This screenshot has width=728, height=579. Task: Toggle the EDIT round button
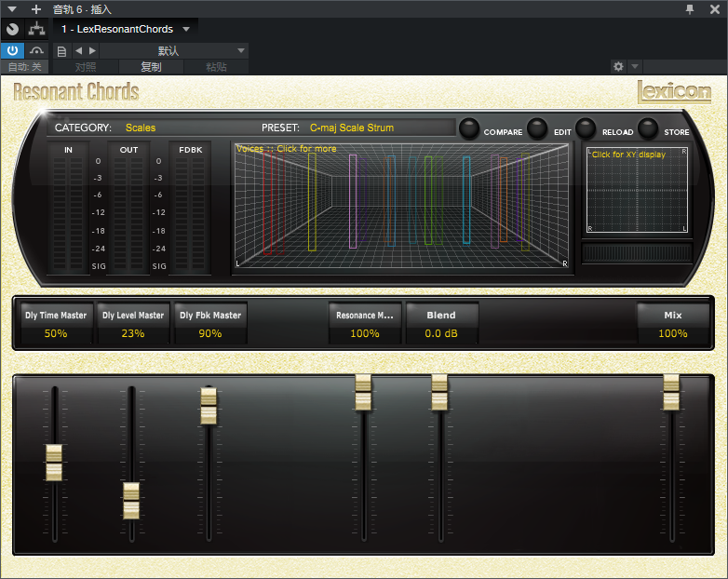pyautogui.click(x=538, y=128)
